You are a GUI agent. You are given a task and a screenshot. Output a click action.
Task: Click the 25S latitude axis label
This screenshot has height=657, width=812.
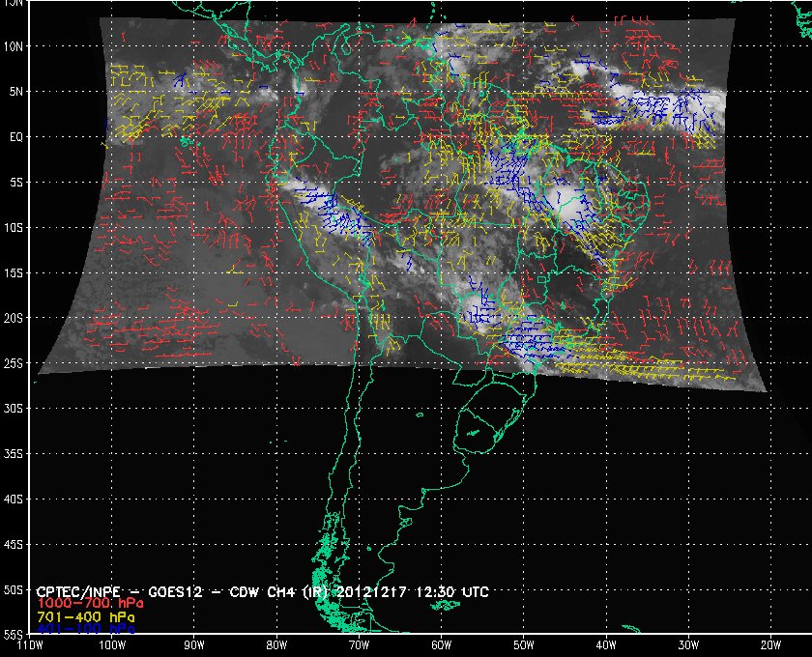14,363
